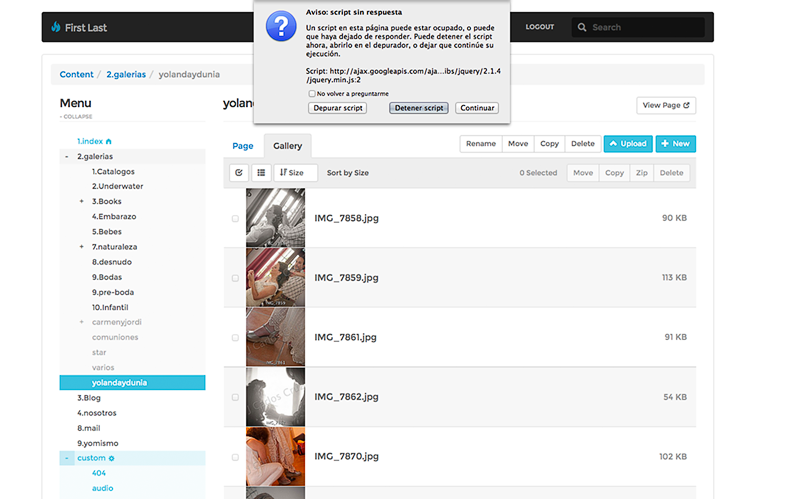This screenshot has height=499, width=800.
Task: Open the IMG_7862.jpg thumbnail
Action: click(276, 397)
